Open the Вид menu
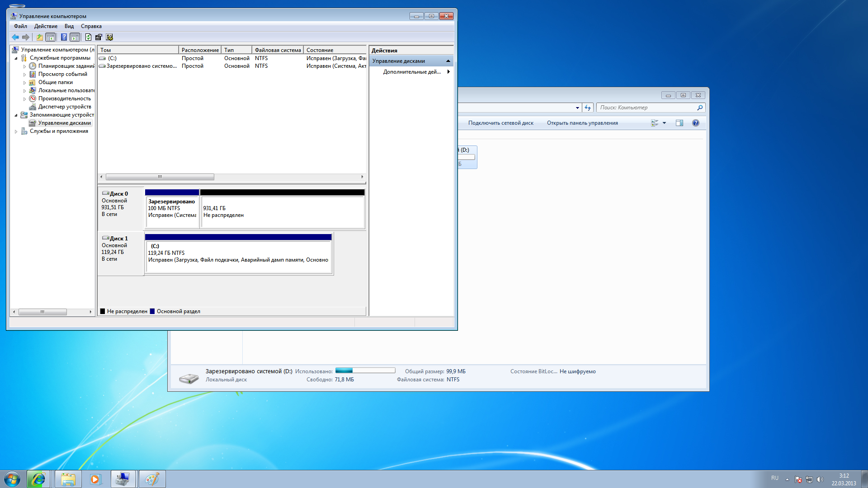Viewport: 868px width, 488px height. [69, 26]
